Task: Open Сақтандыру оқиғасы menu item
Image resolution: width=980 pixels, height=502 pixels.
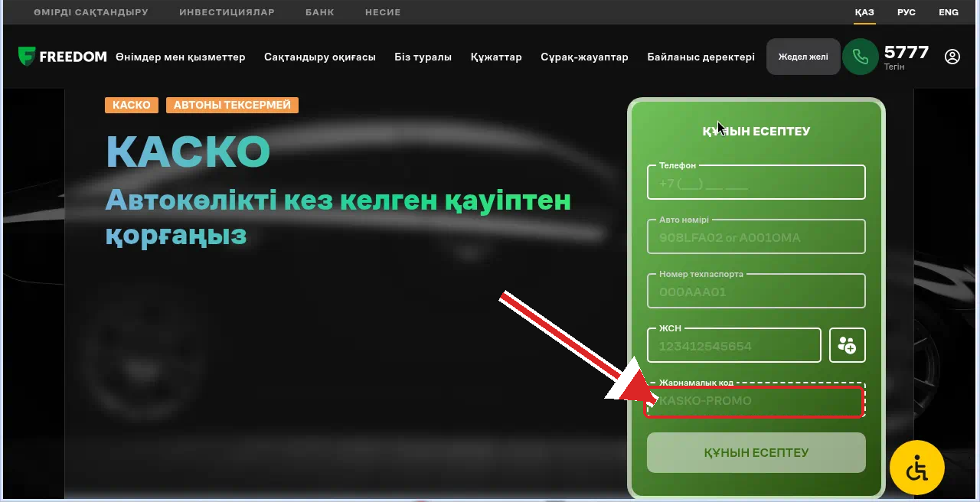Action: (320, 57)
